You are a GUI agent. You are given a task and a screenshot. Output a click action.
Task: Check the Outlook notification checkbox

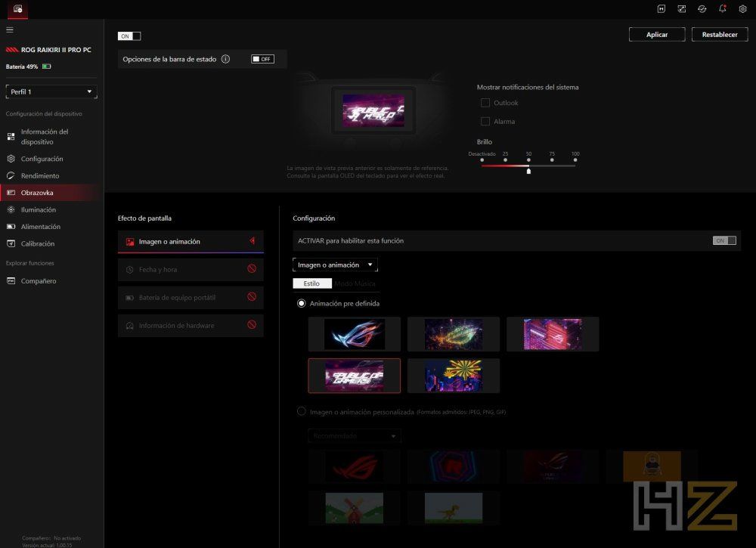pos(485,103)
